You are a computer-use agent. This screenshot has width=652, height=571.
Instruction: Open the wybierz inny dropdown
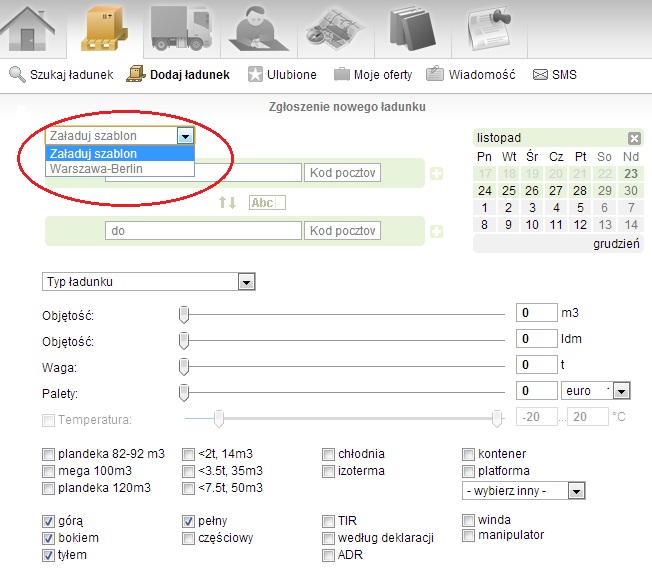click(524, 491)
